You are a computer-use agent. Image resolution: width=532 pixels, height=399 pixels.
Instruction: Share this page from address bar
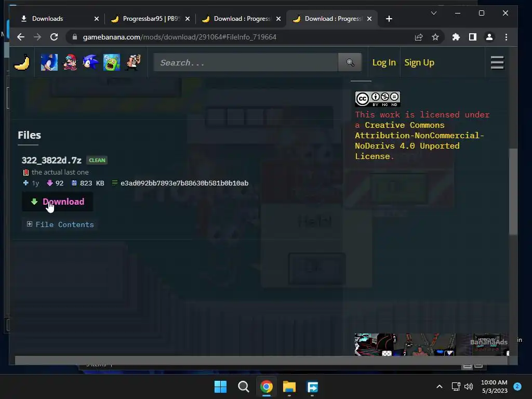[x=419, y=37]
